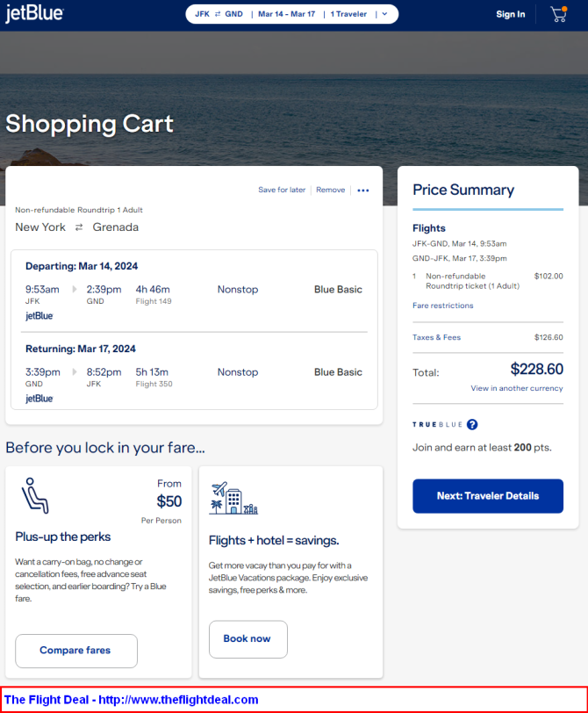Click the jetBlue airline logo under departing flight
The width and height of the screenshot is (588, 713).
tap(39, 315)
